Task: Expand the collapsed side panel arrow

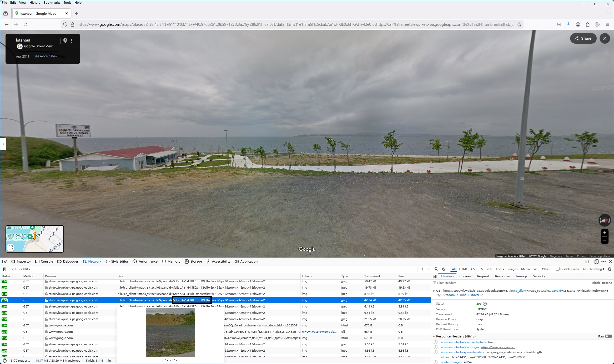Action: click(3, 144)
